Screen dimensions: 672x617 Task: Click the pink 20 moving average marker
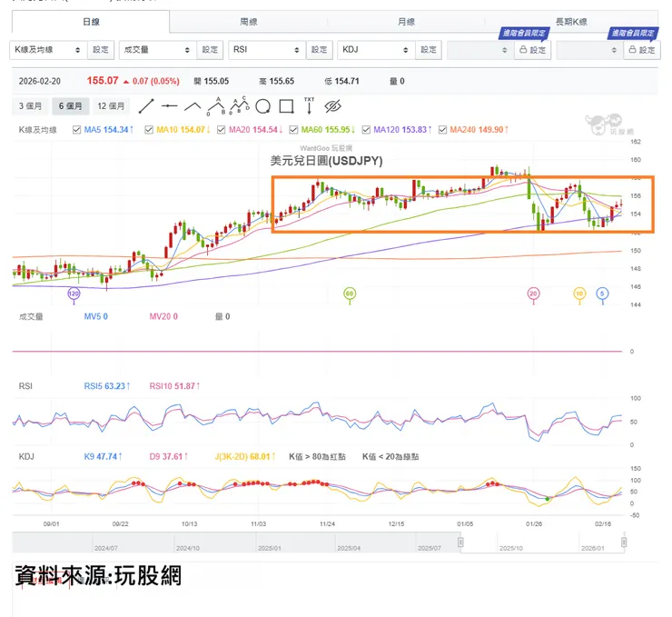534,294
